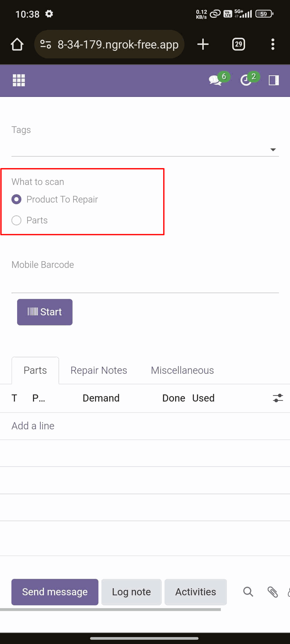290x644 pixels.
Task: Expand the Tags dropdown arrow
Action: [273, 150]
